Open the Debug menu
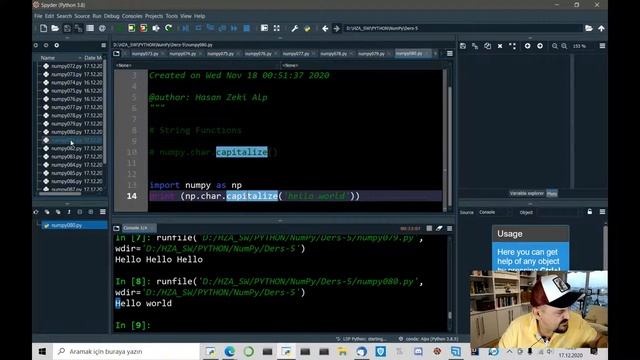This screenshot has height=360, width=640. 111,16
